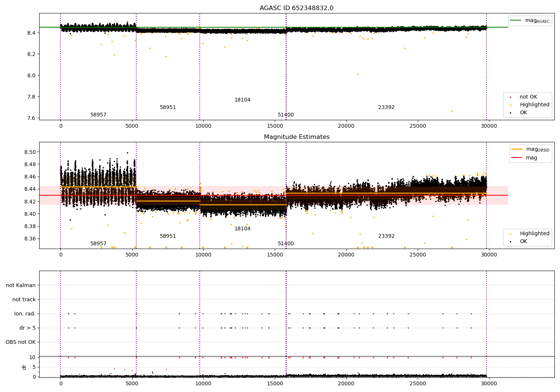Click the 10 tick on the dr axis
Image resolution: width=560 pixels, height=392 pixels.
pyautogui.click(x=32, y=357)
